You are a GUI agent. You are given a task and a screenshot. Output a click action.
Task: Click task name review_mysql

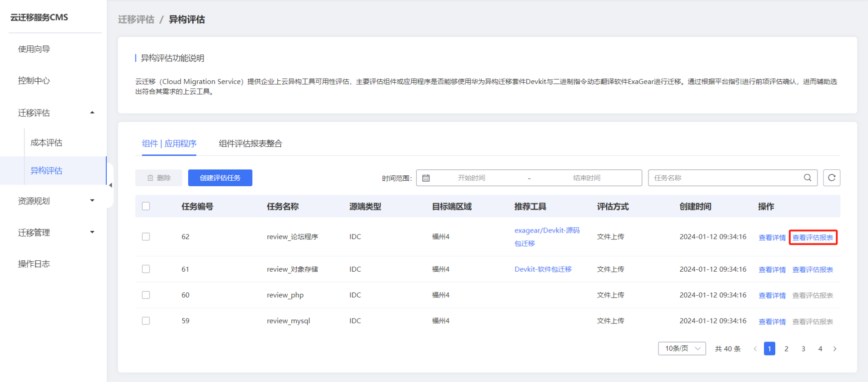click(288, 321)
